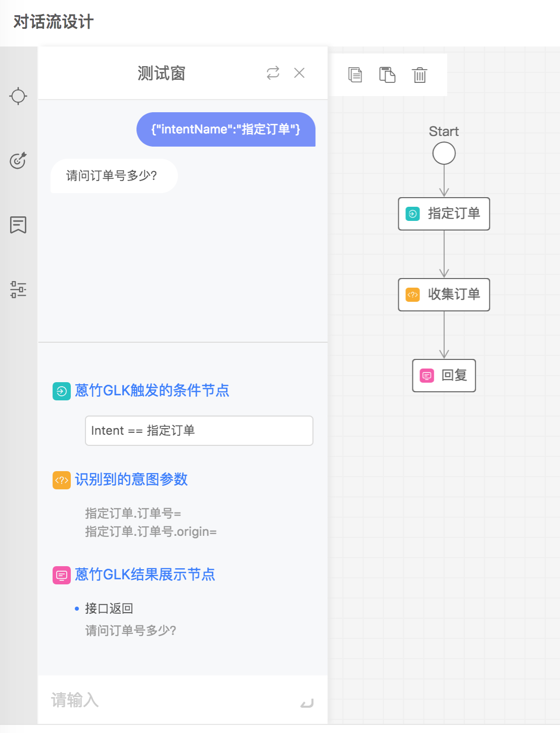The height and width of the screenshot is (733, 560).
Task: Open the sliders settings icon in sidebar
Action: pyautogui.click(x=18, y=289)
